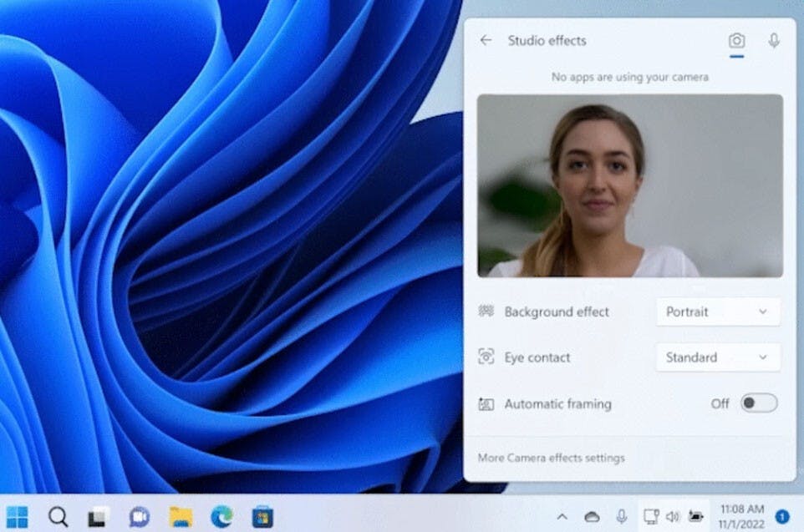Open the Microsoft Store
Image resolution: width=804 pixels, height=532 pixels.
tap(262, 516)
